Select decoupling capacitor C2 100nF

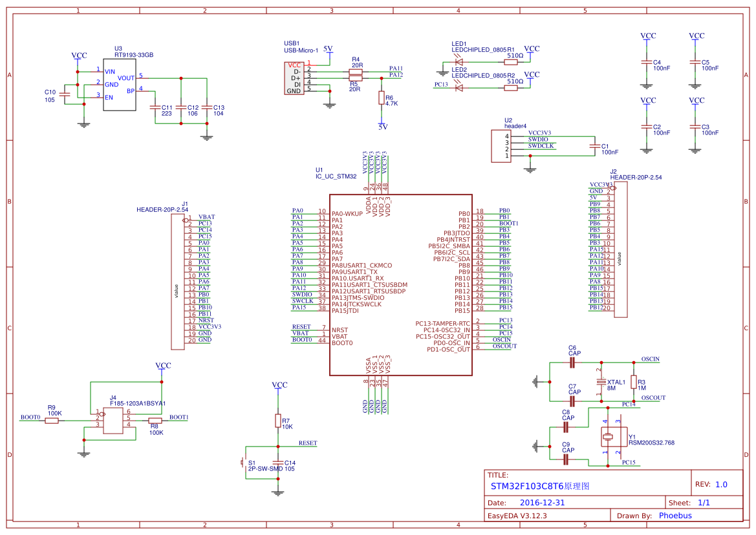tap(647, 127)
